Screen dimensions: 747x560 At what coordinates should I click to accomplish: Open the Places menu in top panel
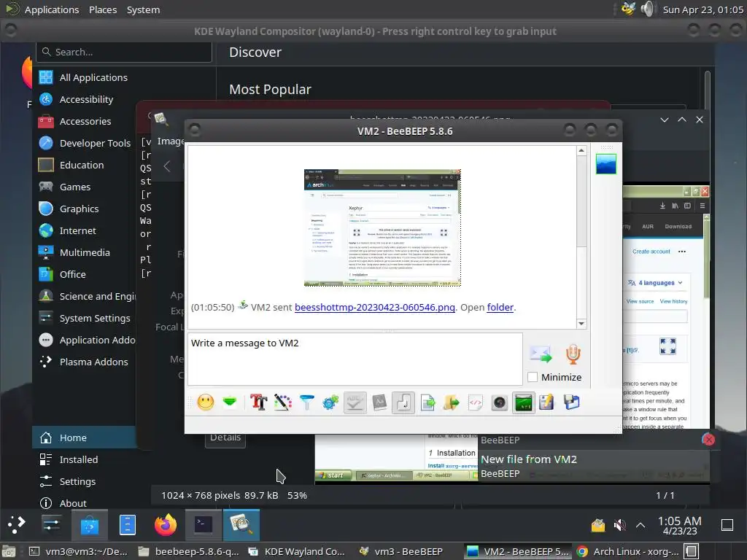point(103,9)
